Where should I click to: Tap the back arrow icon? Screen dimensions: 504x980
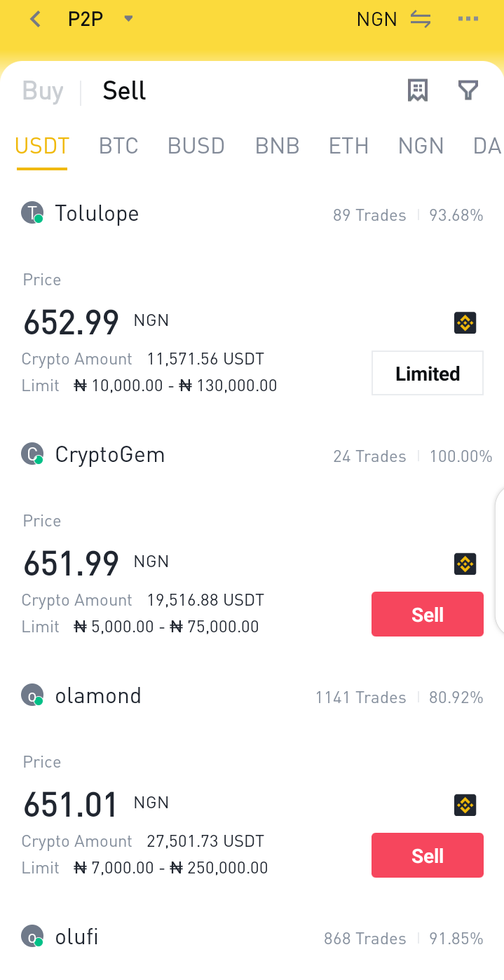[x=36, y=20]
